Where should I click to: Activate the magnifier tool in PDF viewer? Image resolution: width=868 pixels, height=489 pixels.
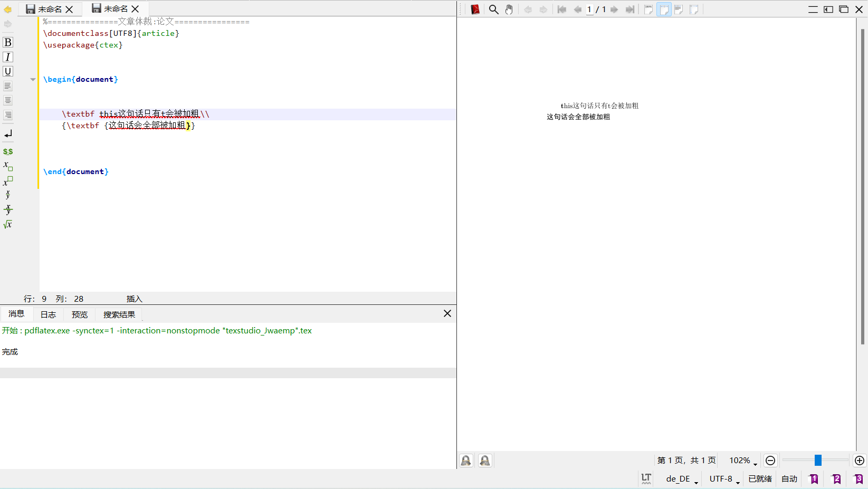[493, 9]
